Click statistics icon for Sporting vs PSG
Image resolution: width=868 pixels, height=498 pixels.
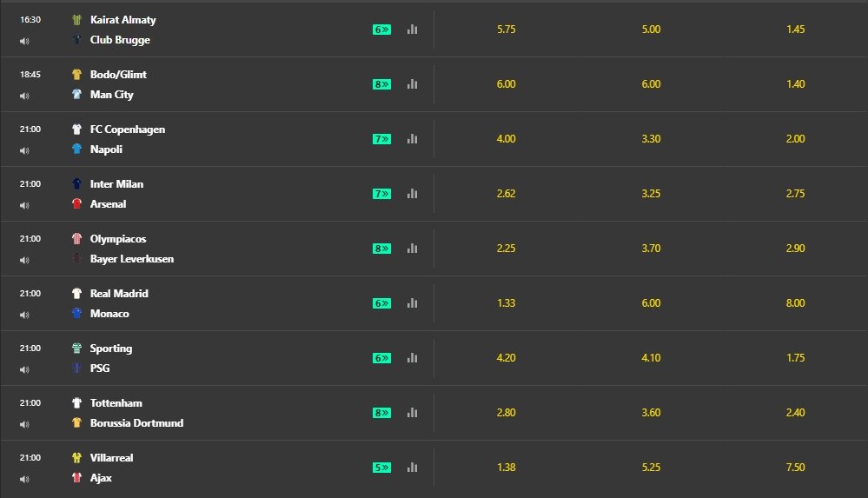(412, 358)
